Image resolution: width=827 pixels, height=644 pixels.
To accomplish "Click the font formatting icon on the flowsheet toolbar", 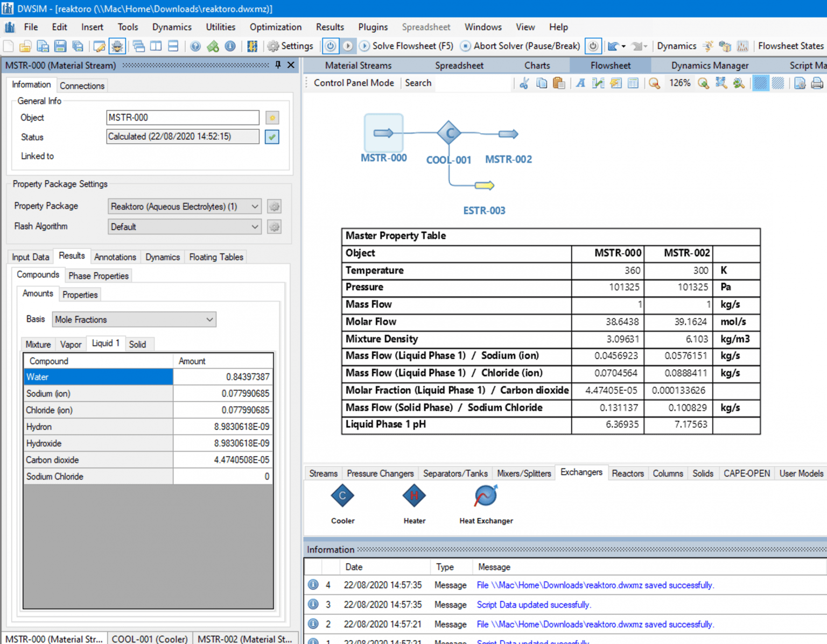I will pyautogui.click(x=580, y=83).
